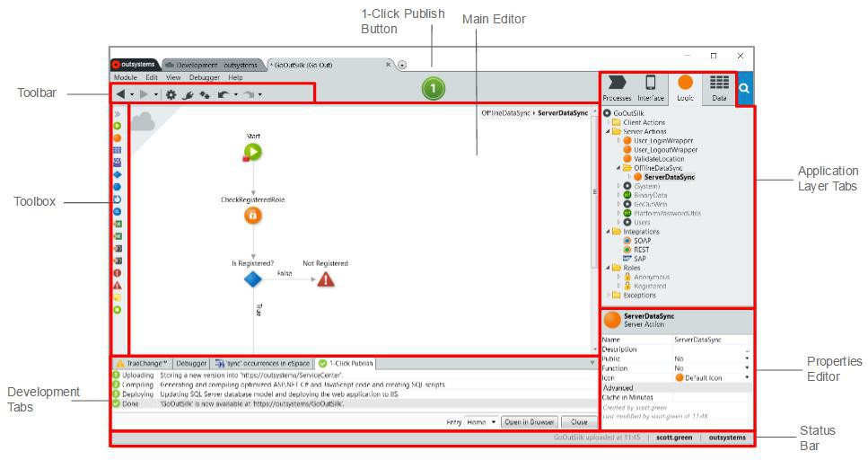Switch to the Processes layer tab
The width and height of the screenshot is (868, 460).
click(617, 89)
